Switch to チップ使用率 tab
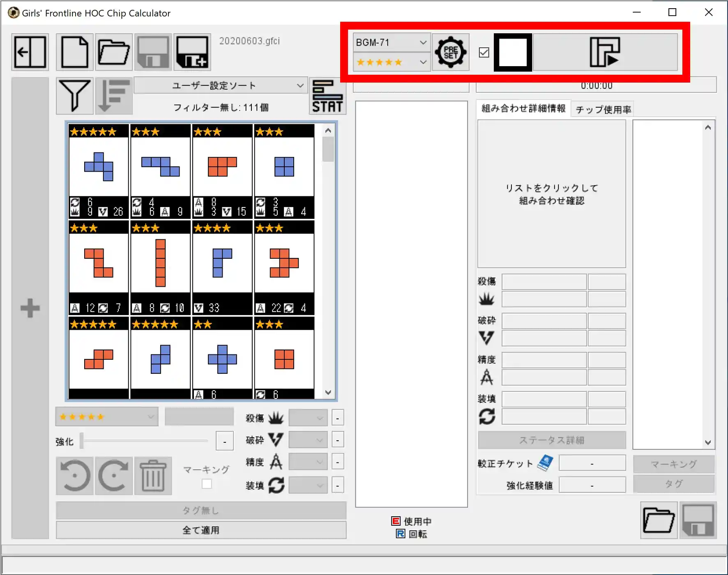This screenshot has width=728, height=575. [x=603, y=109]
